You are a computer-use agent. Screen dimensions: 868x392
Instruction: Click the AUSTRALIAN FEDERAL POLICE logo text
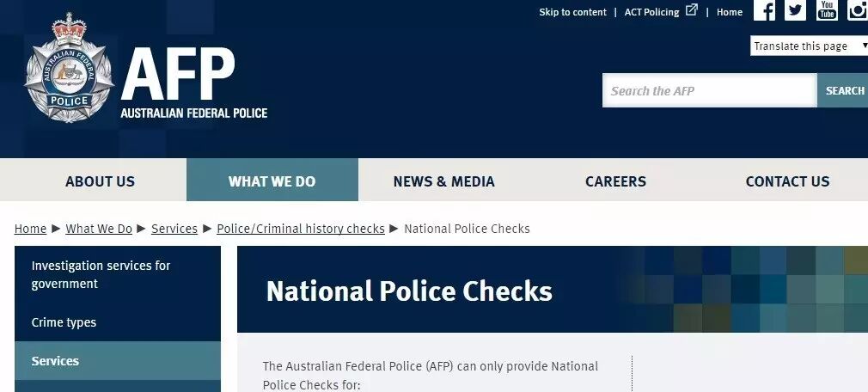tap(193, 113)
